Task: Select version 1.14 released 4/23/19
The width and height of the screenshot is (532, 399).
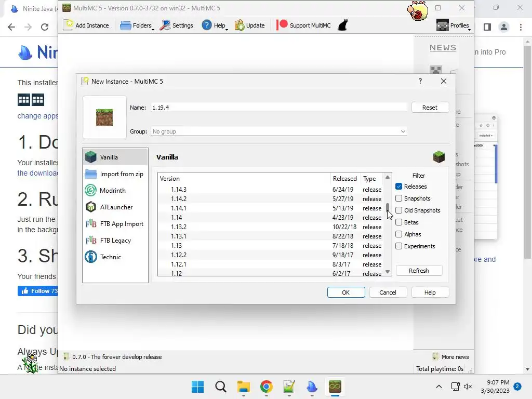Action: (x=271, y=218)
